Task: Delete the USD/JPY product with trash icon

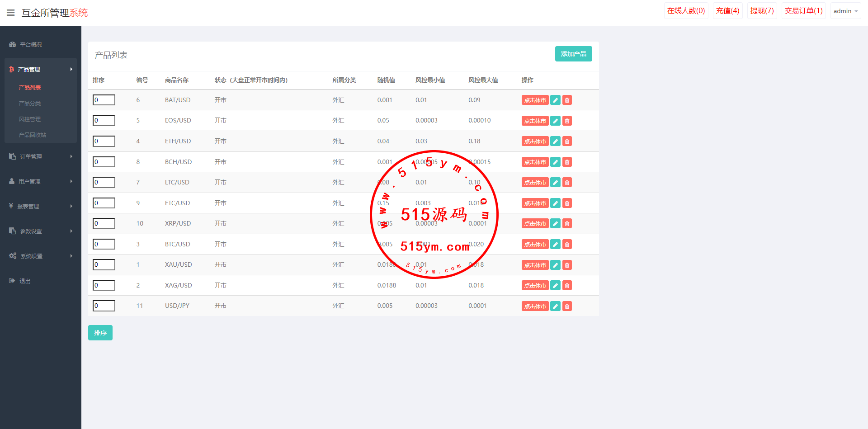Action: pyautogui.click(x=567, y=306)
